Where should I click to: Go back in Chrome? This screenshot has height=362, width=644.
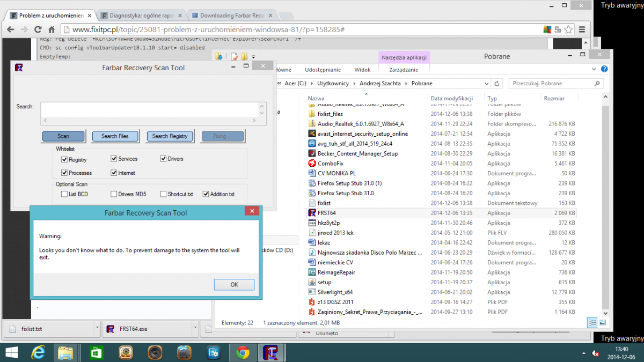10,29
